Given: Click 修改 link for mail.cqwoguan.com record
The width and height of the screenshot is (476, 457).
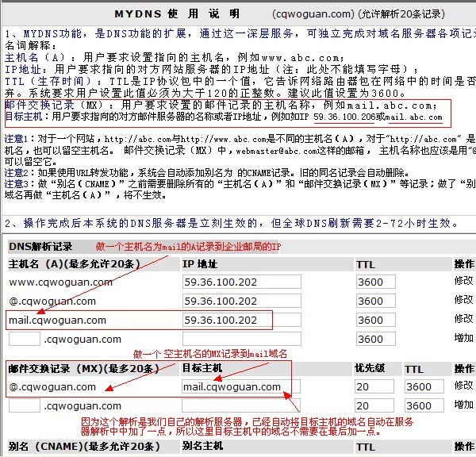Looking at the screenshot, I should (463, 318).
